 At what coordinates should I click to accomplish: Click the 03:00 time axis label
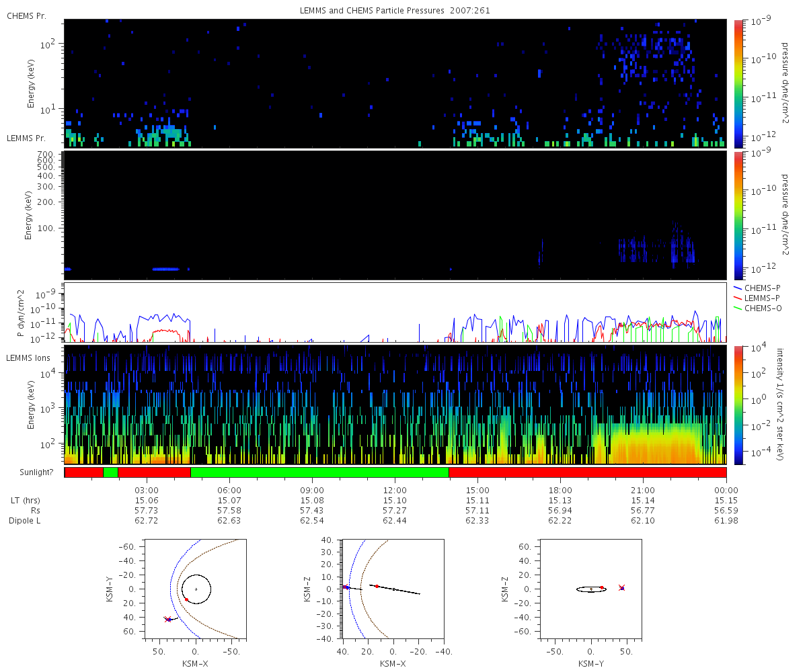147,490
